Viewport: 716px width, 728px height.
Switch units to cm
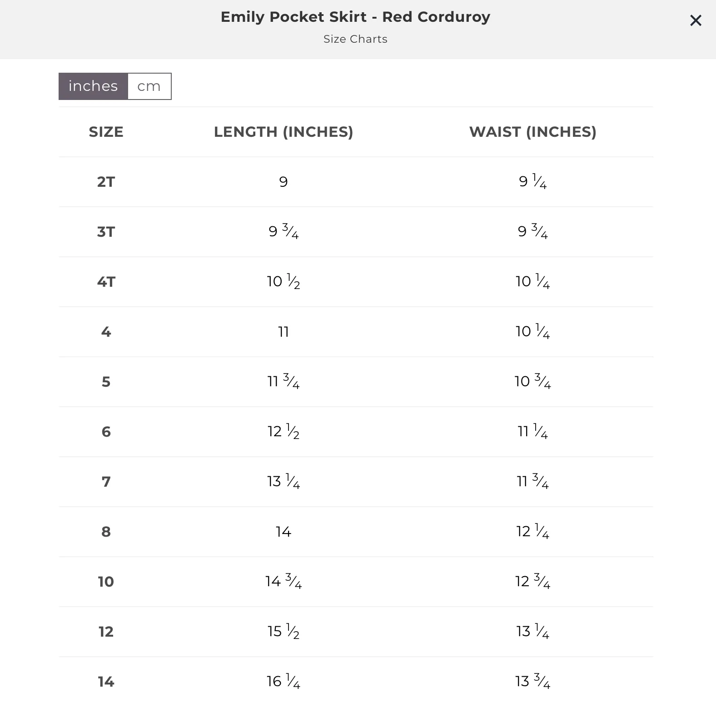point(149,86)
